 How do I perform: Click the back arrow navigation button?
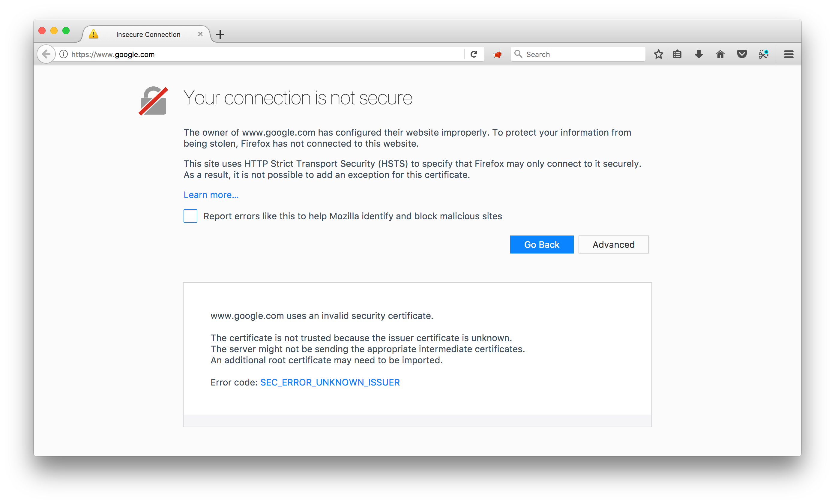click(x=46, y=54)
